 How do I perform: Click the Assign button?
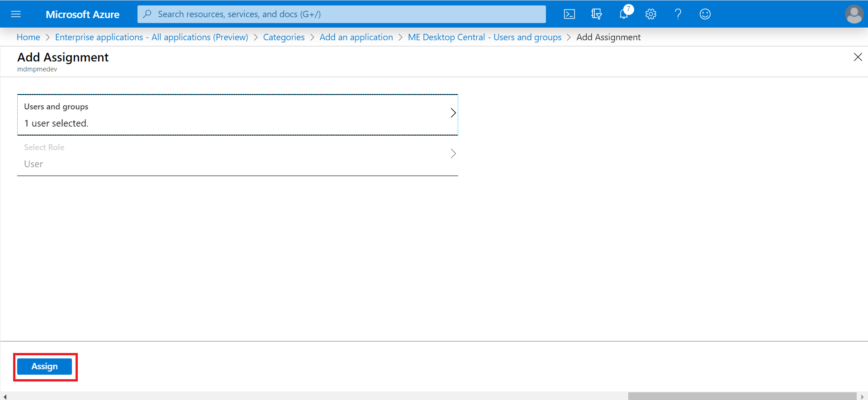click(x=44, y=367)
